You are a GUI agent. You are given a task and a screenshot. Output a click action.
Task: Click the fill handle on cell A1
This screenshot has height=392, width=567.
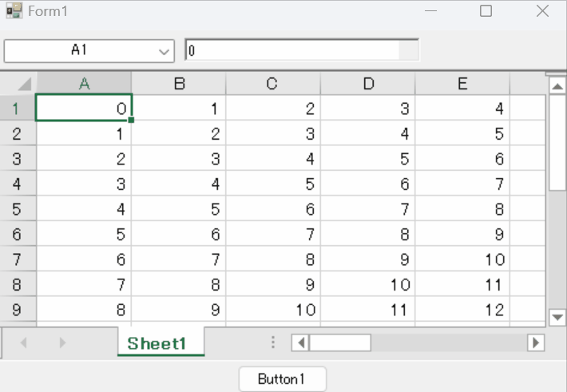coord(131,120)
